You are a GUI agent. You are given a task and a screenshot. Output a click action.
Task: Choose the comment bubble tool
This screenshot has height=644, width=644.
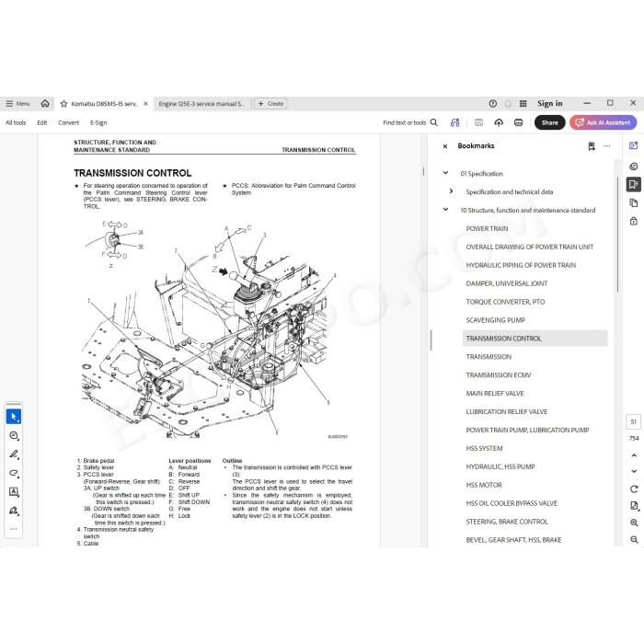pos(14,435)
